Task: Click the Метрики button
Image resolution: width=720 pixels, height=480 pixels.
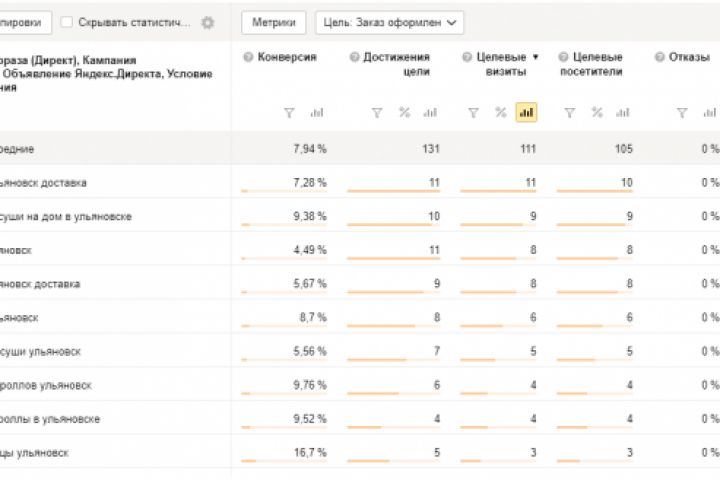Action: [273, 22]
